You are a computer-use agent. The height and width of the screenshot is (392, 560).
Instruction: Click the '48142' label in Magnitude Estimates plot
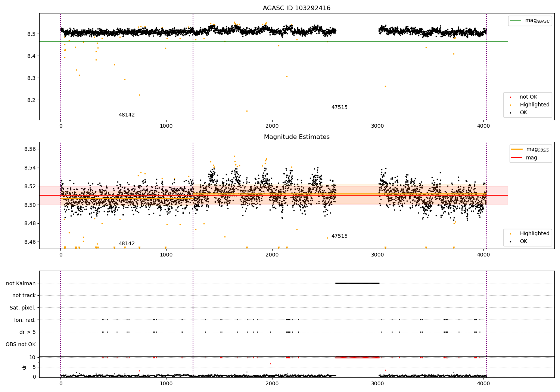coord(127,244)
